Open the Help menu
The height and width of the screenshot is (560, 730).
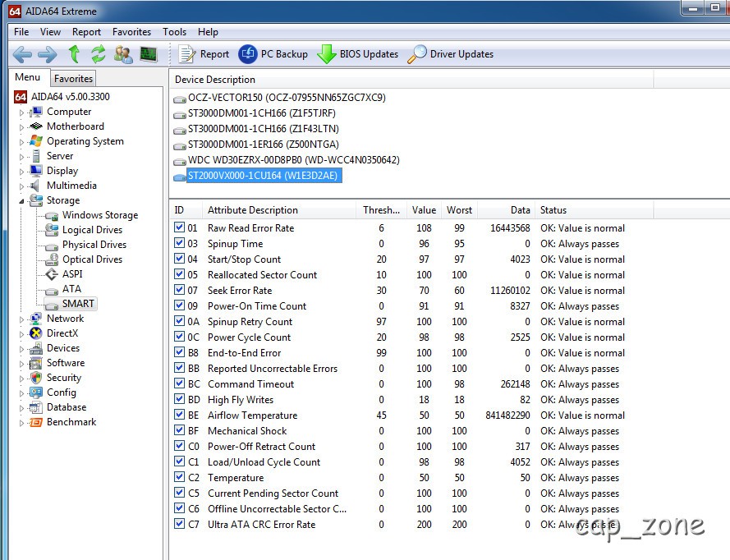tap(208, 32)
